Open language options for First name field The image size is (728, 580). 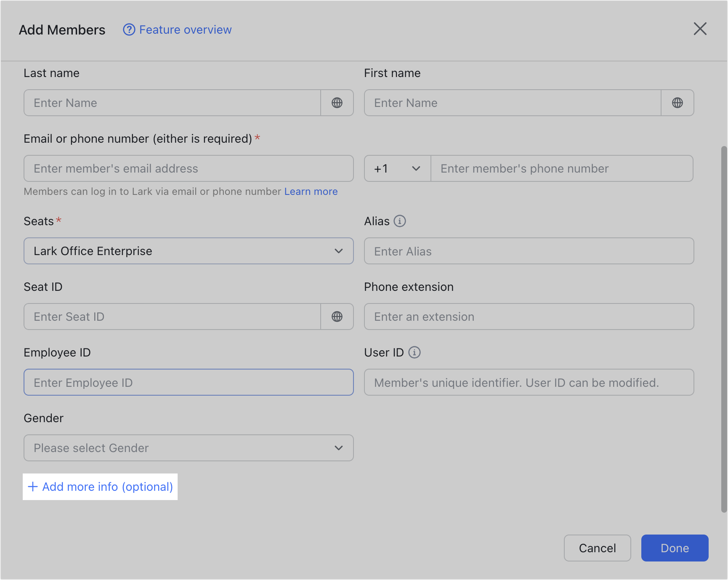point(678,103)
